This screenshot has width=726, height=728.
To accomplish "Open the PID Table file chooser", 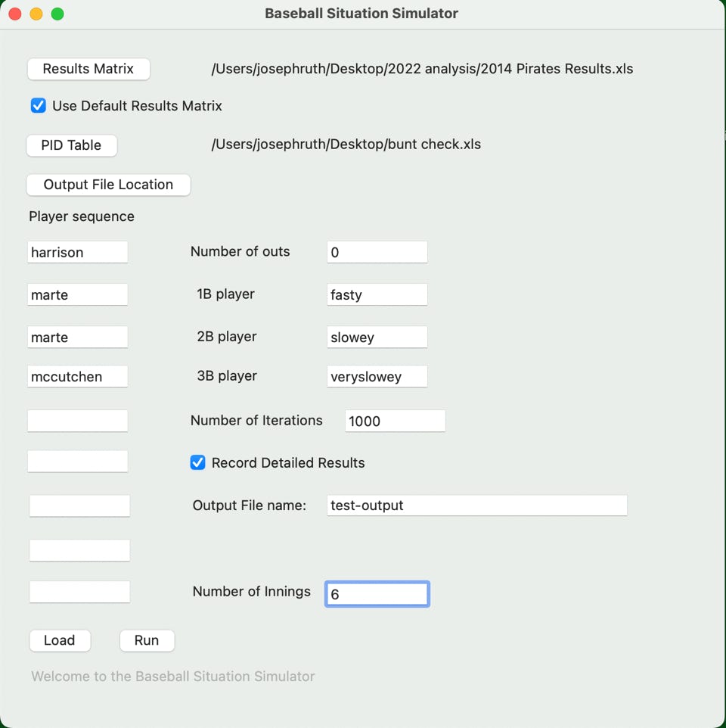I will coord(71,145).
